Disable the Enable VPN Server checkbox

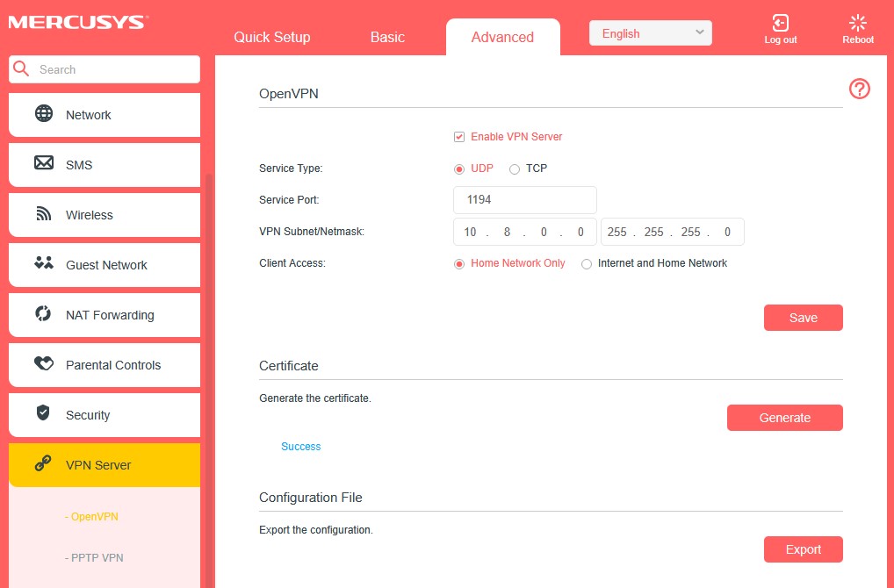[x=458, y=136]
